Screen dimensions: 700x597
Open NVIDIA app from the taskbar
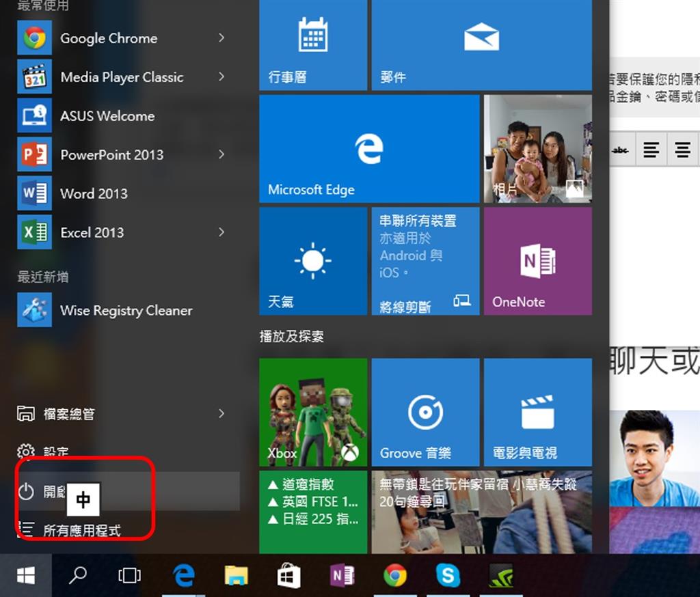coord(501,576)
